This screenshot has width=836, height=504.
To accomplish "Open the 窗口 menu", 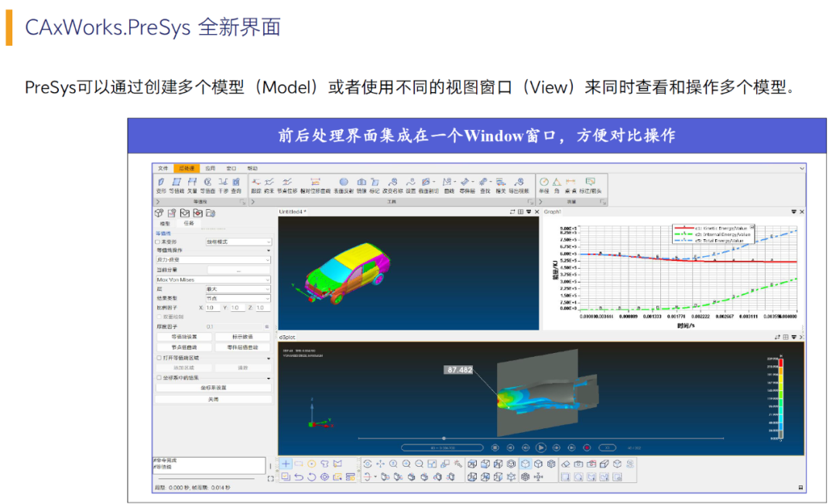I will (x=231, y=168).
